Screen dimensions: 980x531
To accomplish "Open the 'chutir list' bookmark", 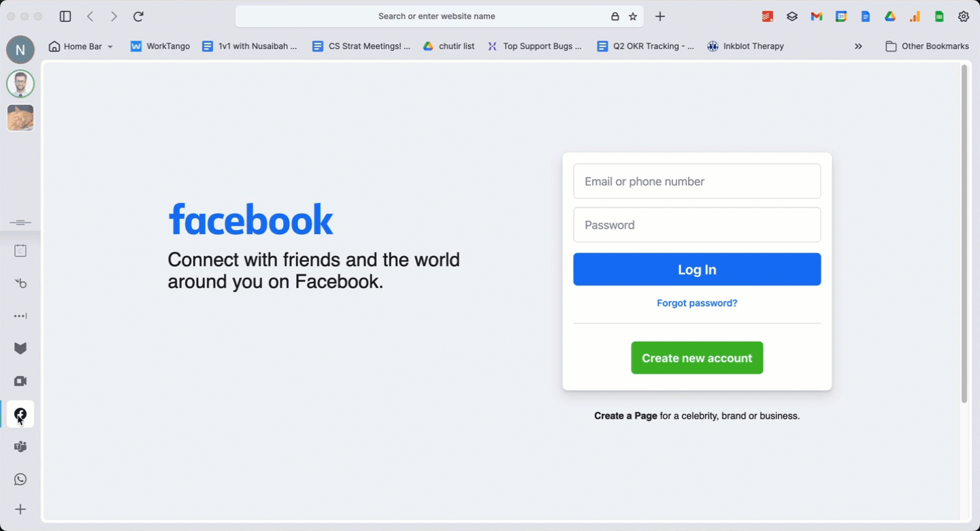I will pos(448,46).
